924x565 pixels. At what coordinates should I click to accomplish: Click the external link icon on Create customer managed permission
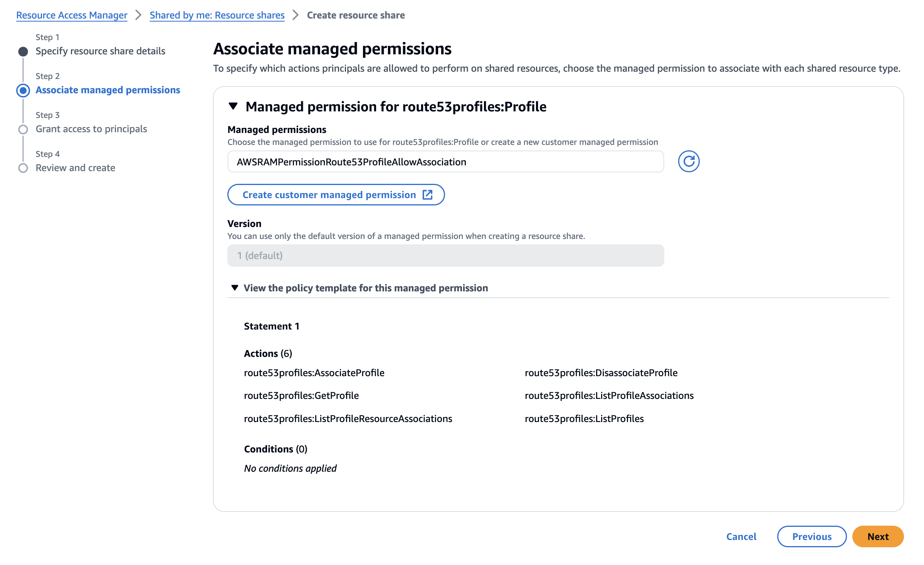pyautogui.click(x=427, y=195)
